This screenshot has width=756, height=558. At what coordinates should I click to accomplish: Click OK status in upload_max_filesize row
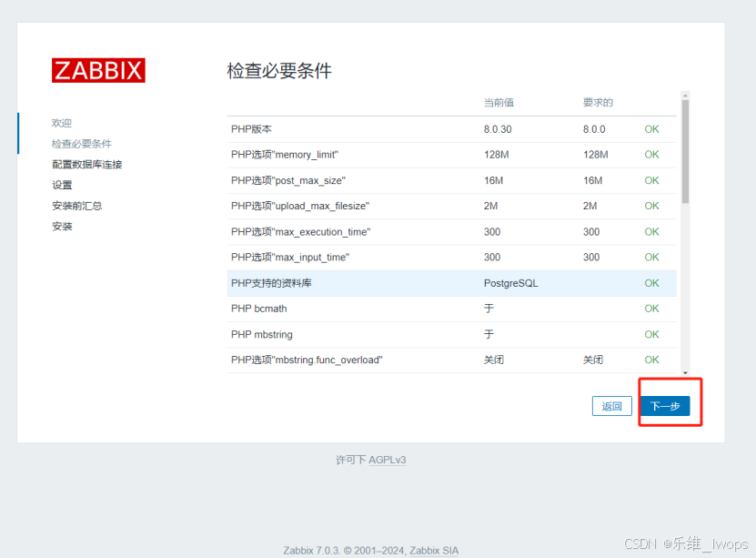[651, 206]
